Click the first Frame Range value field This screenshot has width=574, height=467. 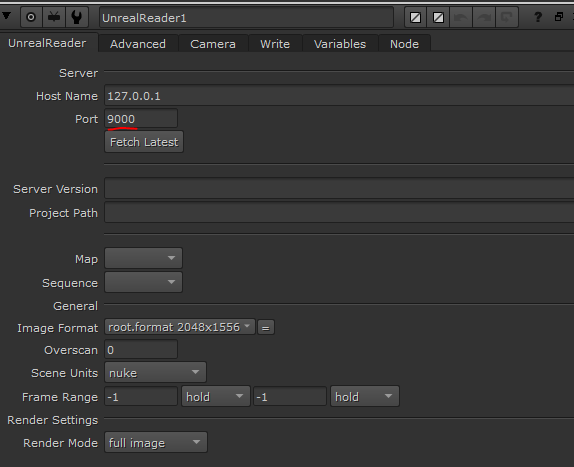(141, 397)
